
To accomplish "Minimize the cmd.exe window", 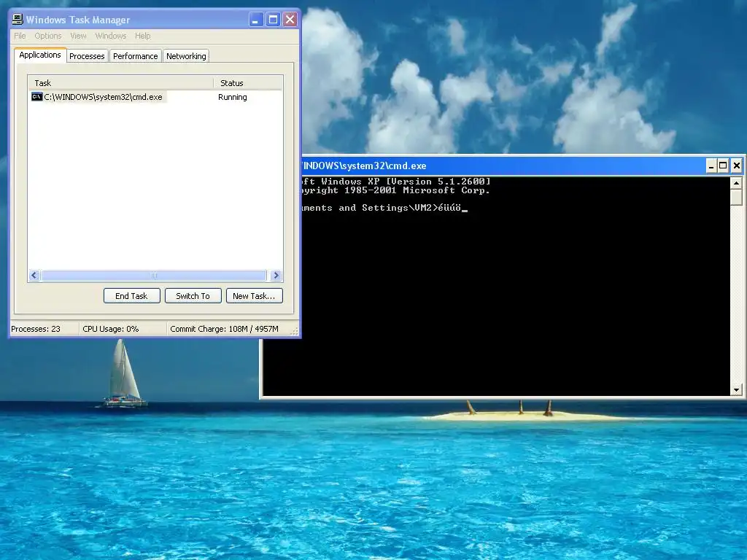I will pyautogui.click(x=711, y=166).
